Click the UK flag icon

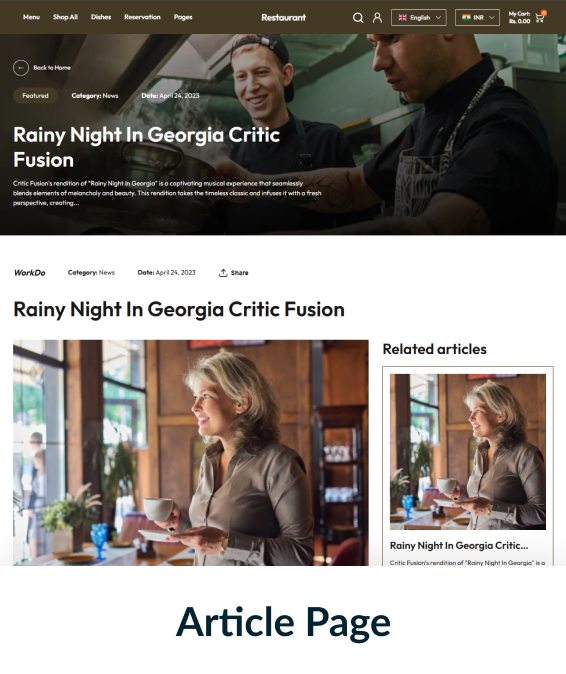(402, 18)
